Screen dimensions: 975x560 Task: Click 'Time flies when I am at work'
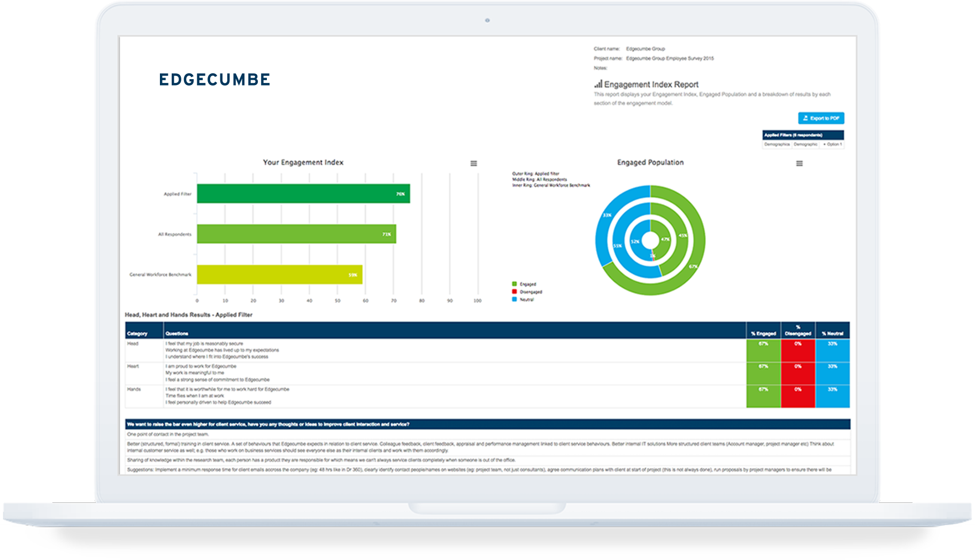pos(195,396)
